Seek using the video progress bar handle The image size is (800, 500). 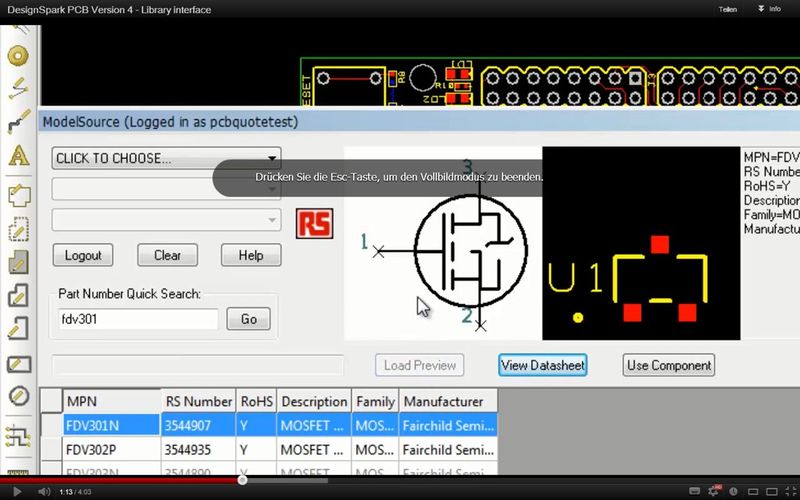tap(242, 480)
